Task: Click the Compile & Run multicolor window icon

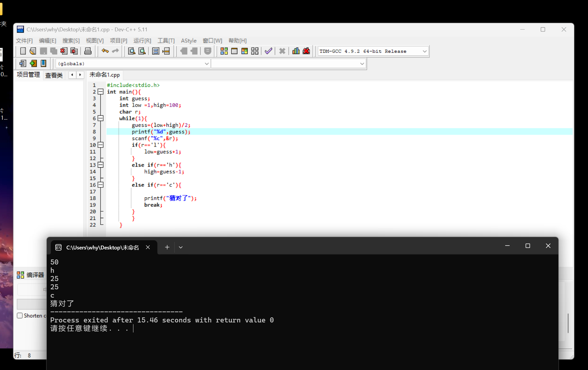Action: tap(245, 51)
